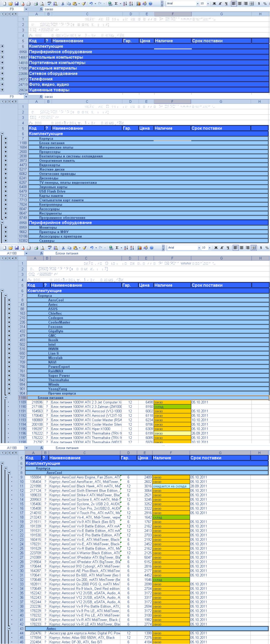Image resolution: width=270 pixels, height=644 pixels.
Task: Cut scissors icon in the topmost toolbar
Action: (x=63, y=3)
